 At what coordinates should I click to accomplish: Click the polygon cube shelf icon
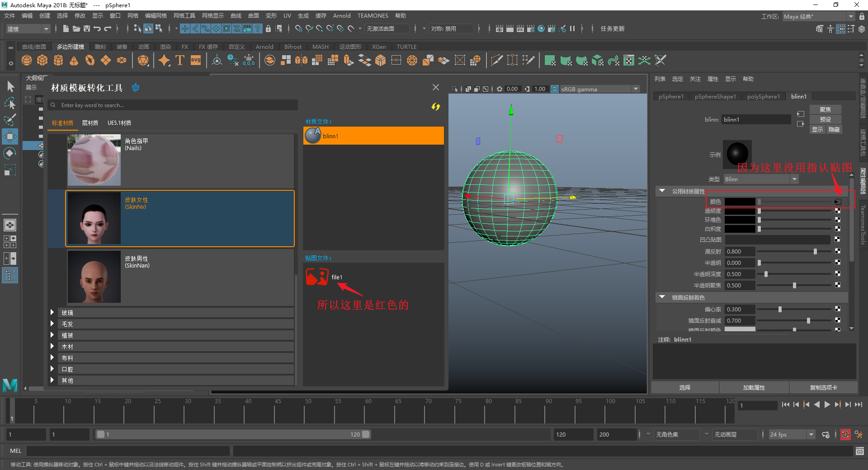tap(42, 60)
